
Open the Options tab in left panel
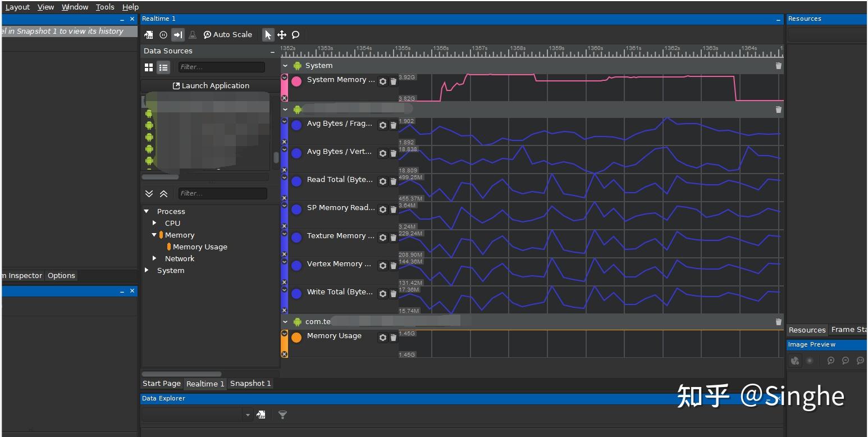point(61,276)
